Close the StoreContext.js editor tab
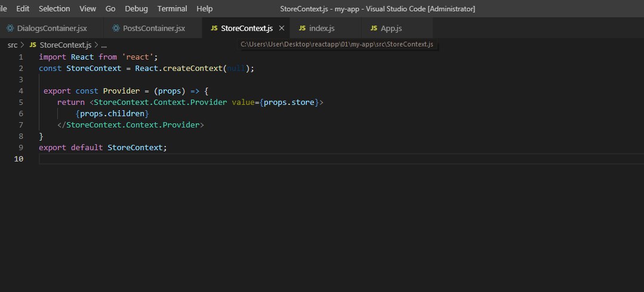 [282, 29]
